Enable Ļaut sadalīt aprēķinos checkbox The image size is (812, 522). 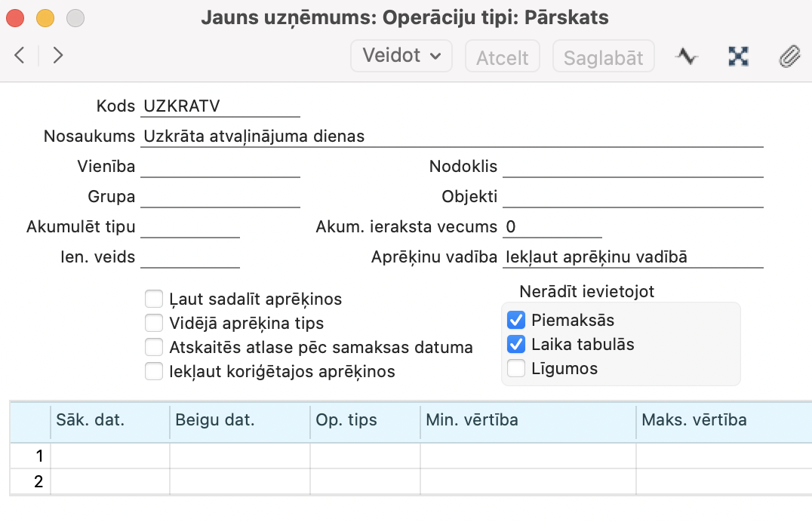[x=154, y=299]
